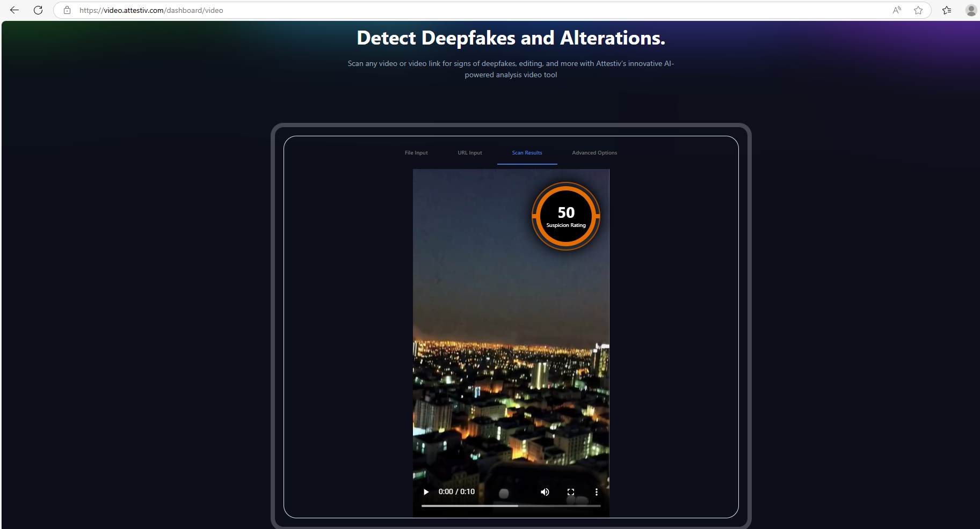The height and width of the screenshot is (529, 980).
Task: Click the Detect Deepfakes and Alterations heading
Action: (511, 38)
